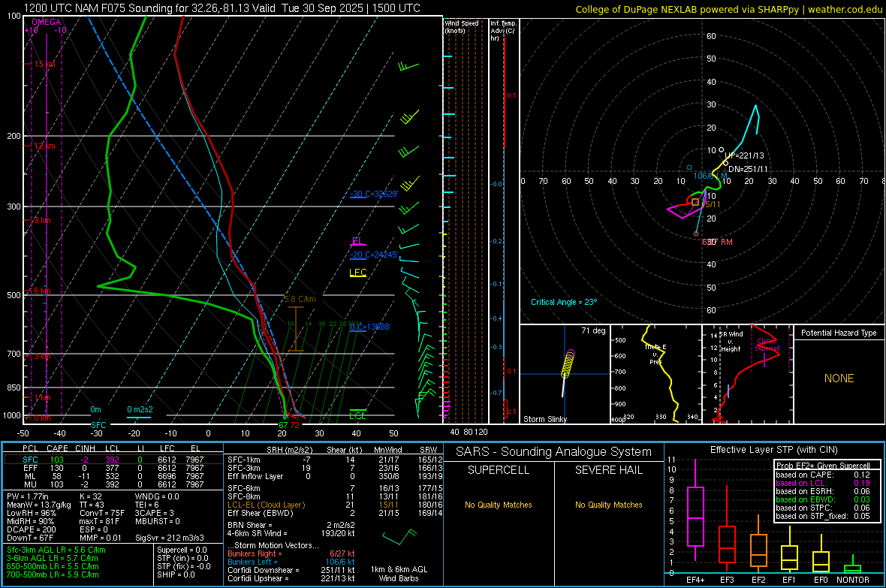Click the Critical Angle = 23° readout
This screenshot has width=886, height=588.
564,302
